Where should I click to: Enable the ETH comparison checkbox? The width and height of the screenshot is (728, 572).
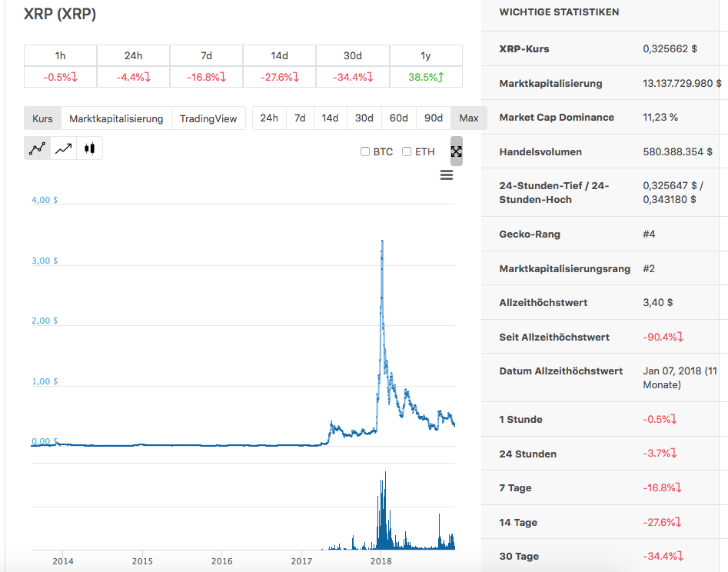pyautogui.click(x=408, y=151)
